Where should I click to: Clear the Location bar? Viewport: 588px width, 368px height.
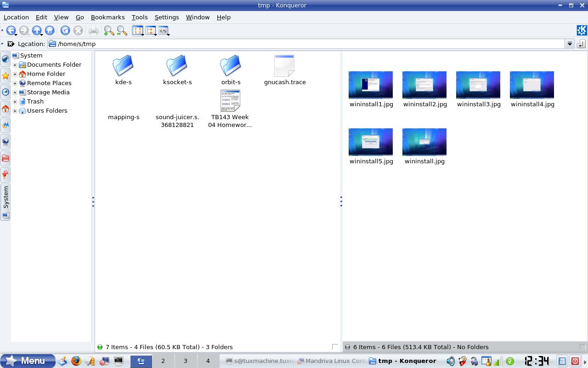click(11, 44)
